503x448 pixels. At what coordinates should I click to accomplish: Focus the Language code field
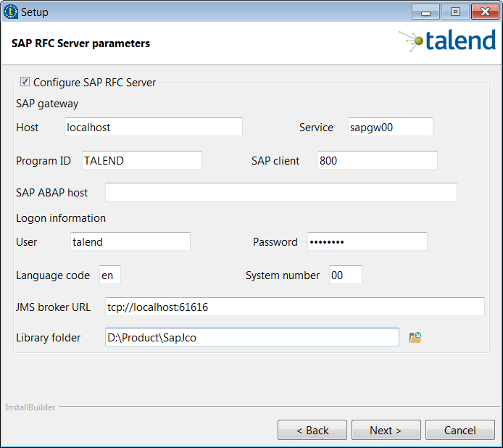(x=109, y=275)
